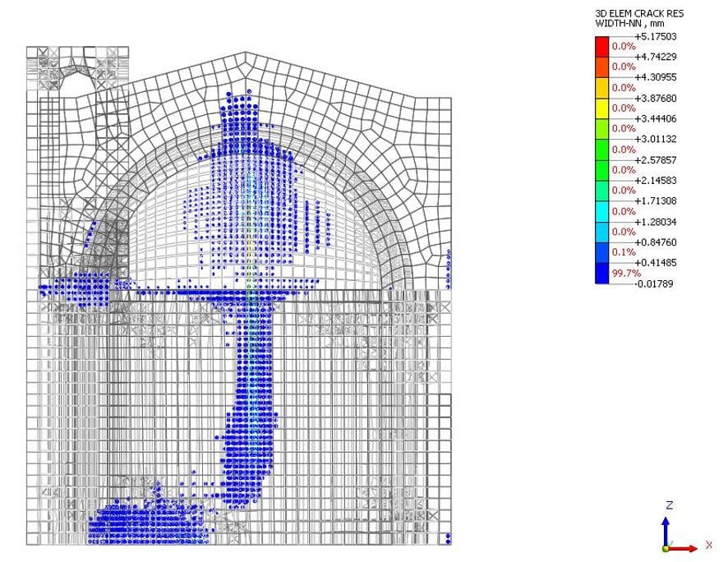
Task: Click the green +3.01132 legend swatch
Action: [x=601, y=128]
